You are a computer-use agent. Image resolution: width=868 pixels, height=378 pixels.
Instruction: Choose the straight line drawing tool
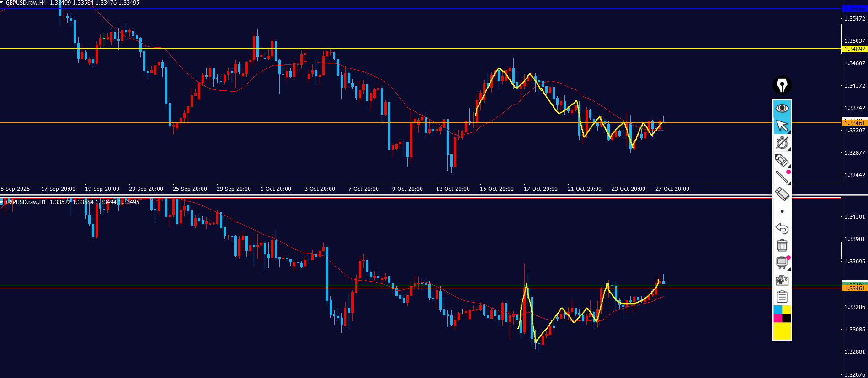coord(782,177)
